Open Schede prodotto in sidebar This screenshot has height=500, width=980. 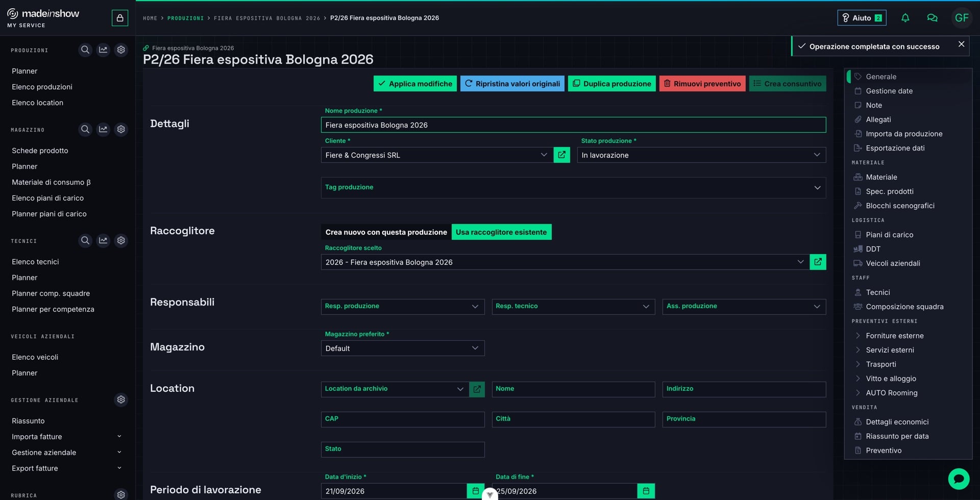pos(40,151)
